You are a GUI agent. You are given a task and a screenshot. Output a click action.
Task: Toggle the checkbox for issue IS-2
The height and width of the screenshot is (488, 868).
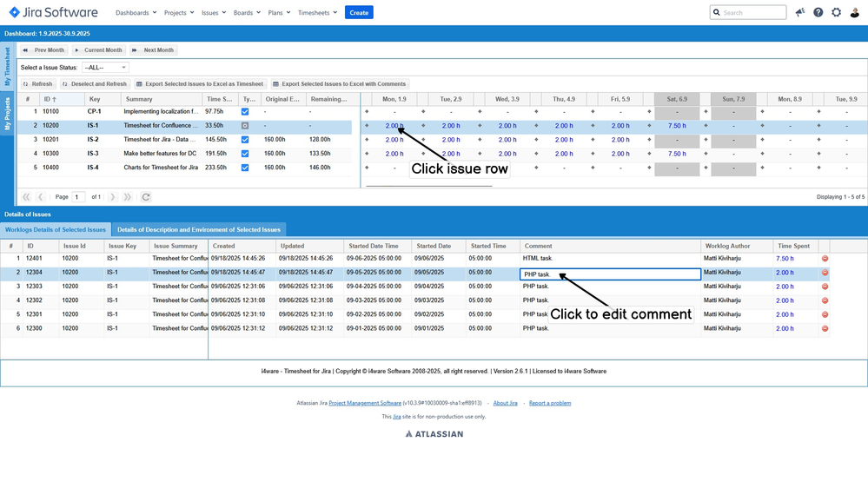tap(245, 140)
